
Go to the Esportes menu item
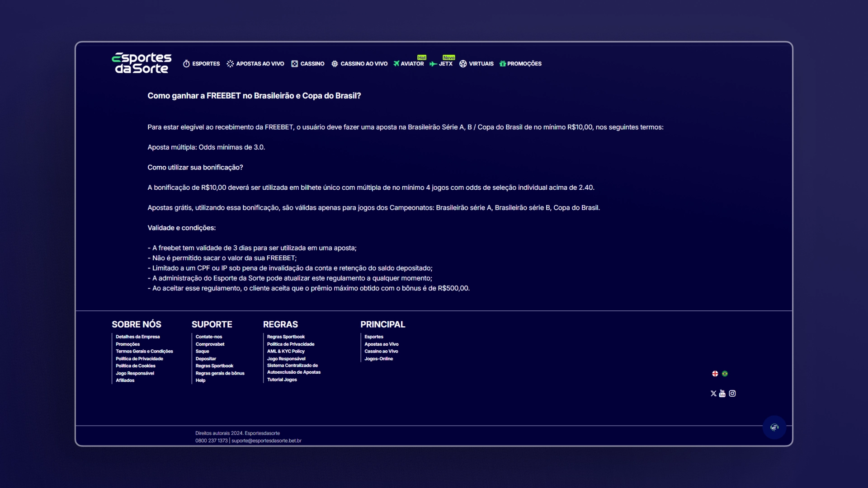click(x=202, y=64)
